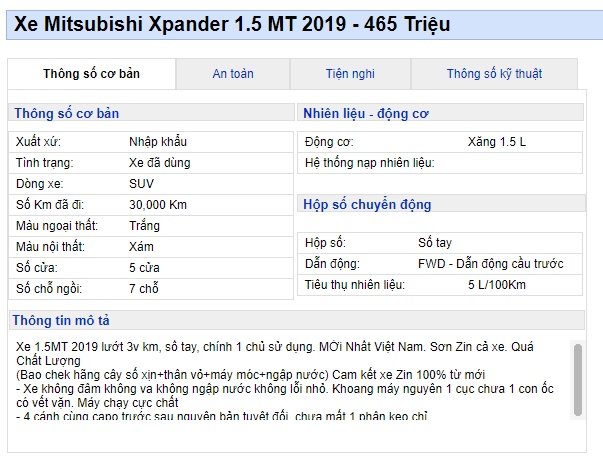Click the Dẫn động label
Screen dimensions: 603x458
[332, 264]
